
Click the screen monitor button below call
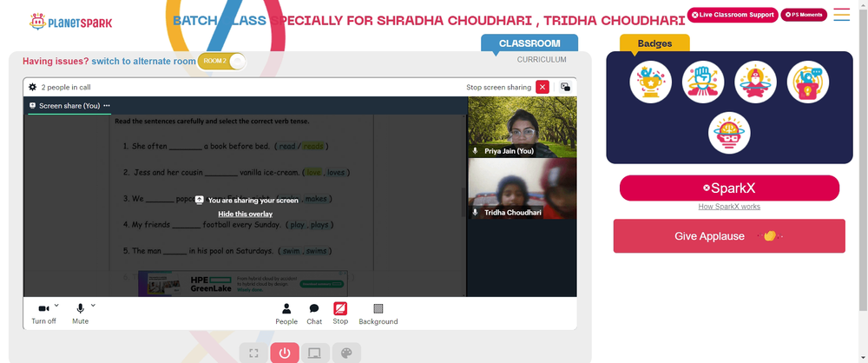pos(315,353)
